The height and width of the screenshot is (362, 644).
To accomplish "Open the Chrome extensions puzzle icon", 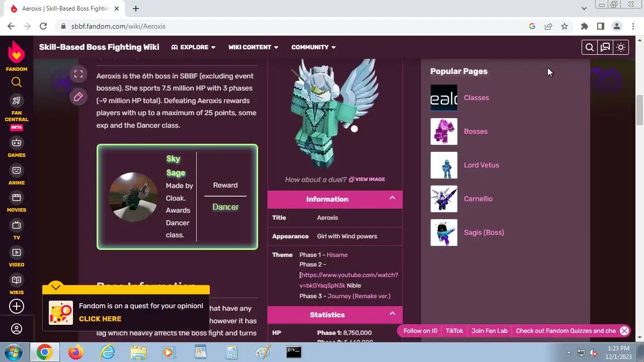I will coord(584,26).
